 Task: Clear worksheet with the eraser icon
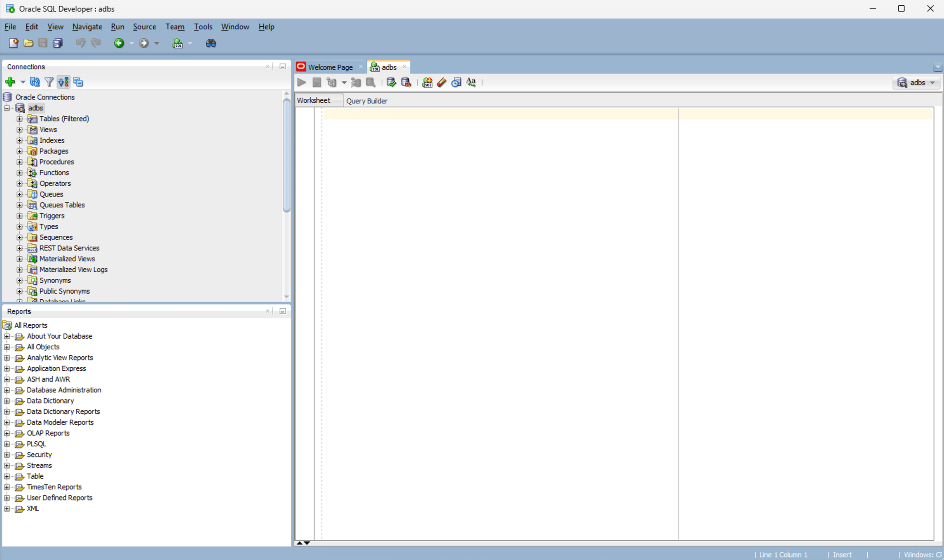point(442,82)
